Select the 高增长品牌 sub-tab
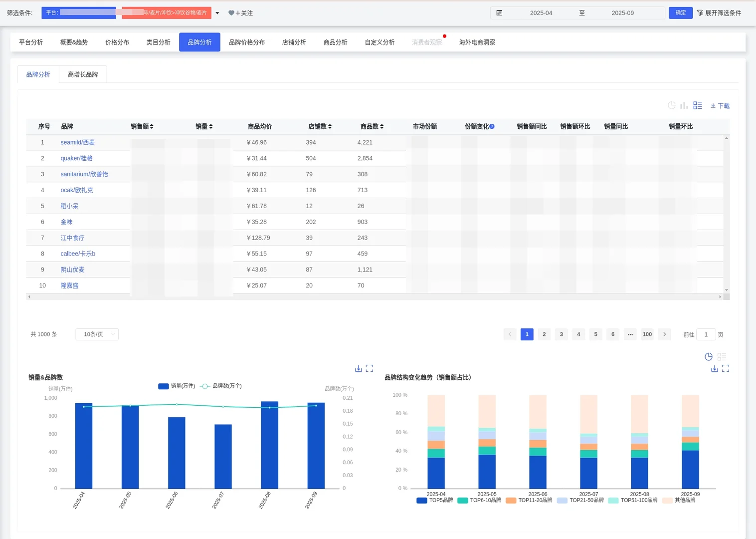The image size is (756, 539). click(83, 74)
